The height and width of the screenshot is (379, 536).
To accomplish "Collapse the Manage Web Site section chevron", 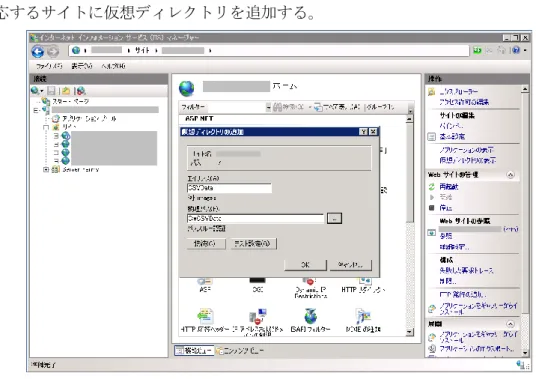I will coord(510,175).
